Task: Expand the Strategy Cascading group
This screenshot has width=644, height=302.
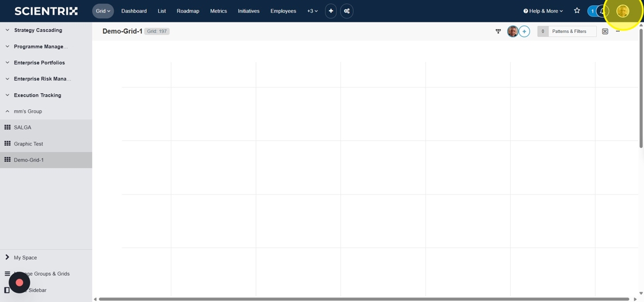Action: pyautogui.click(x=38, y=30)
